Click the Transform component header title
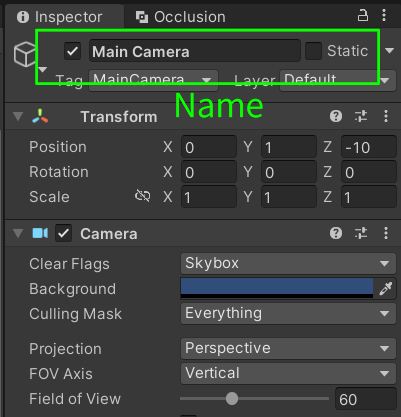 [x=119, y=117]
